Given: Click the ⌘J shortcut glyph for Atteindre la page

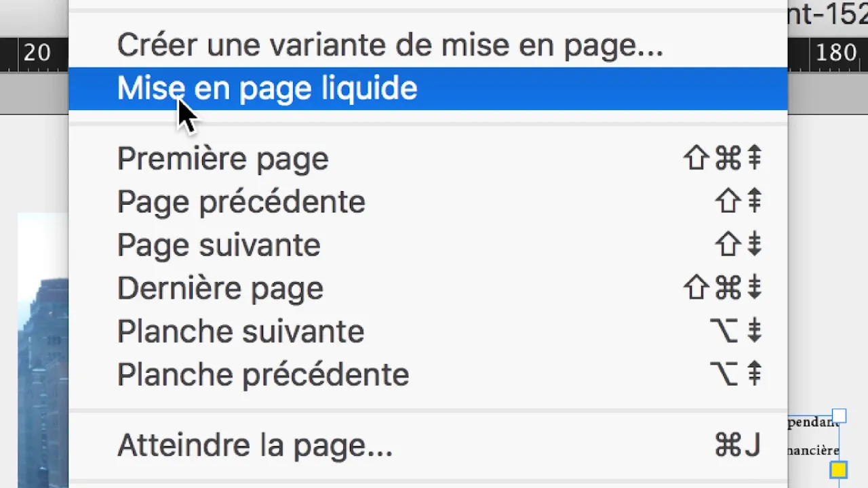Looking at the screenshot, I should pos(737,445).
